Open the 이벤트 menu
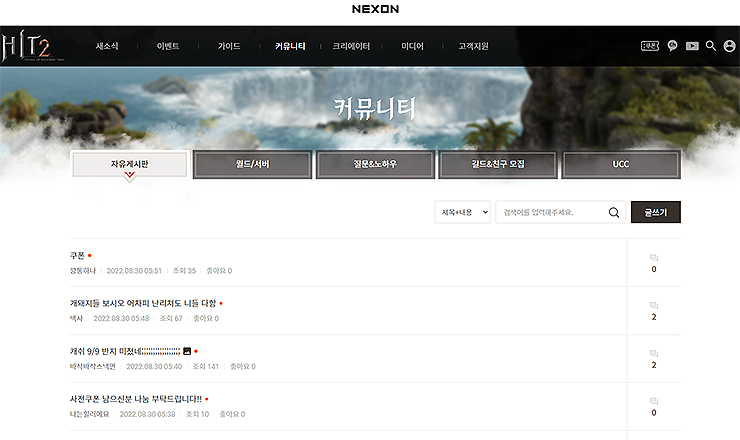Screen dimensions: 740x440 click(168, 46)
